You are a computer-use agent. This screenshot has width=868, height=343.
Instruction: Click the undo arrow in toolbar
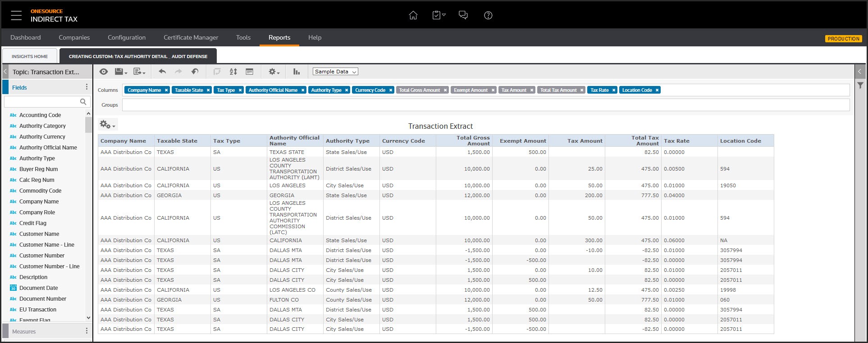coord(162,72)
